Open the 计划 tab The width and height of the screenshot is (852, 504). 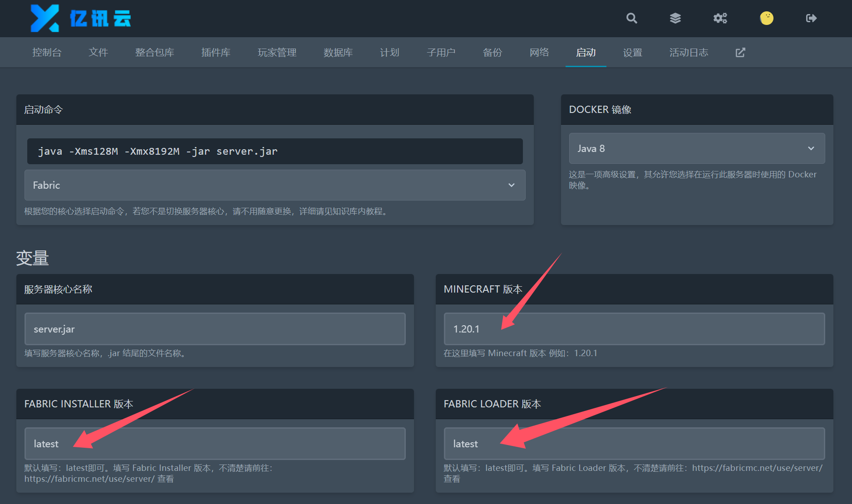389,53
